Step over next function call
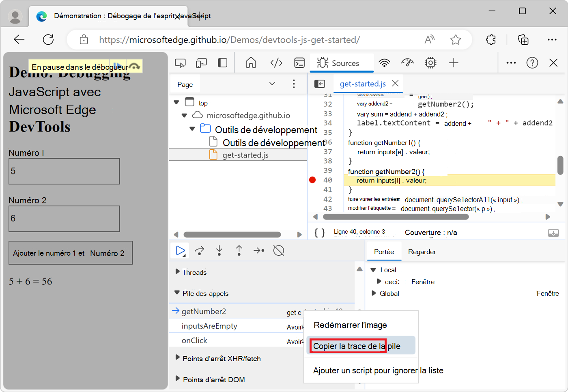Screen dimensions: 568x392 click(200, 251)
